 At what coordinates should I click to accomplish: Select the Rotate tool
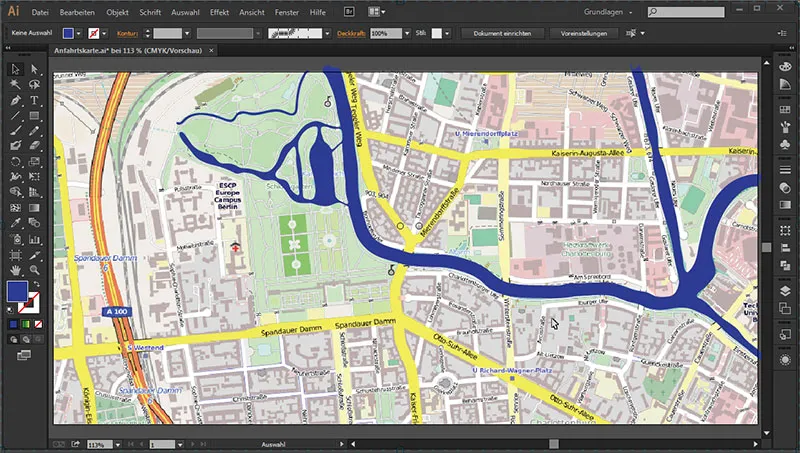click(15, 162)
